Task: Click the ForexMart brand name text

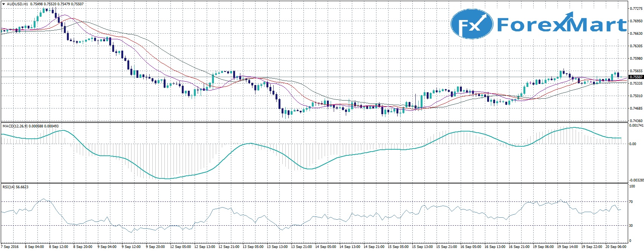Action: pos(561,25)
